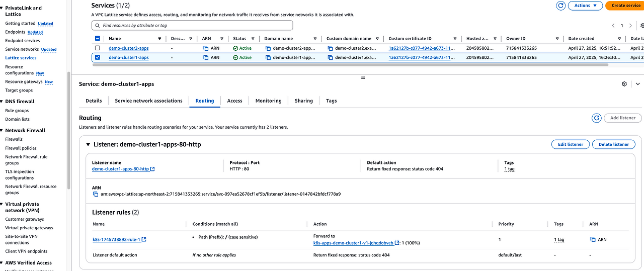Open Service networks in the sidebar
Image resolution: width=644 pixels, height=271 pixels.
point(22,49)
